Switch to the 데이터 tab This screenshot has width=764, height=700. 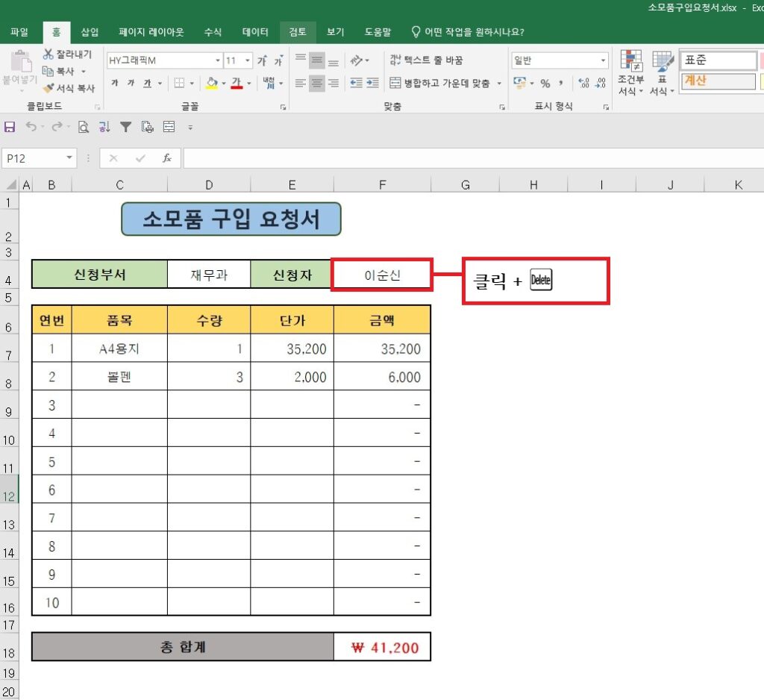(255, 32)
